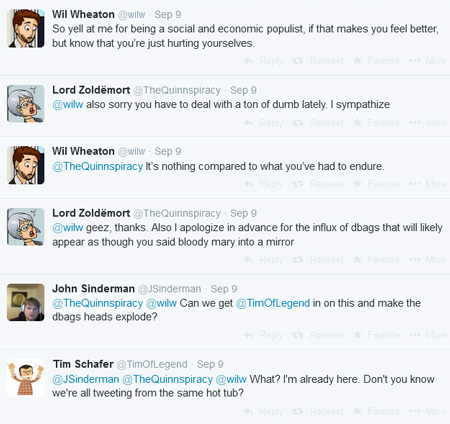Favorite Wil Wheaton's 'nothing compared' tweet

376,184
